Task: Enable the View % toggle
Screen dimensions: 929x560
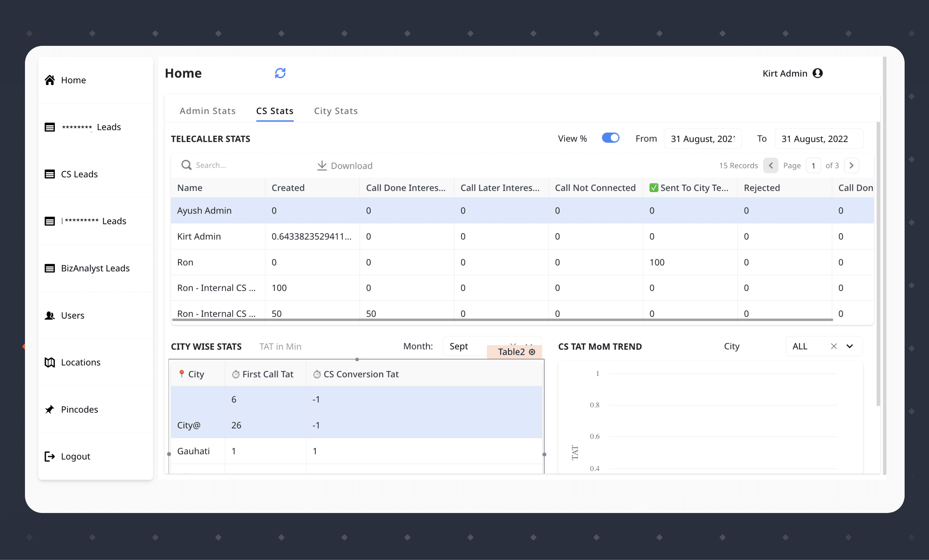Action: [611, 138]
